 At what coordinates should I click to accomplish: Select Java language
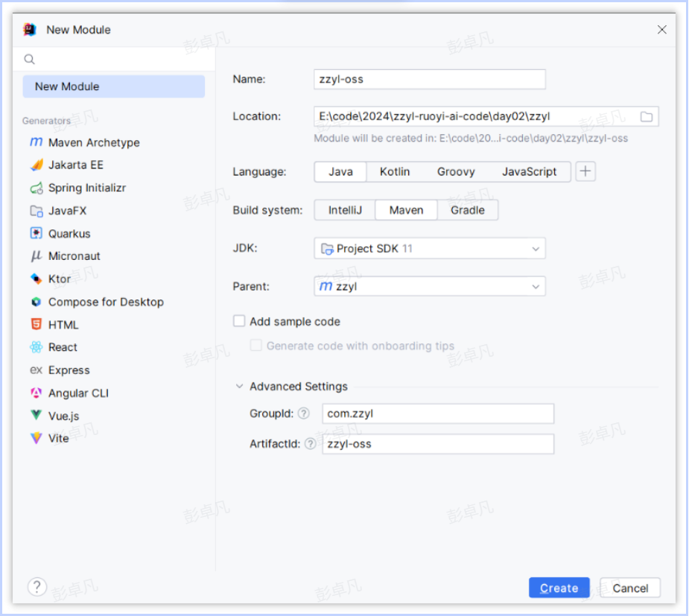(x=340, y=171)
